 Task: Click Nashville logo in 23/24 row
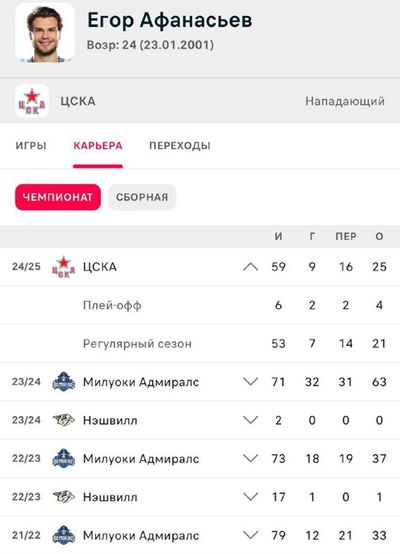(x=64, y=420)
